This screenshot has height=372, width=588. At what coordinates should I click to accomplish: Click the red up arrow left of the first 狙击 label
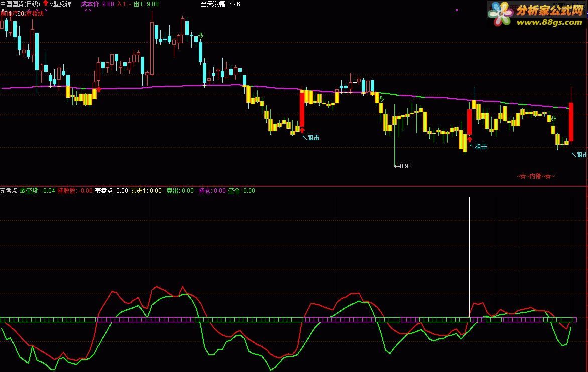tap(302, 130)
